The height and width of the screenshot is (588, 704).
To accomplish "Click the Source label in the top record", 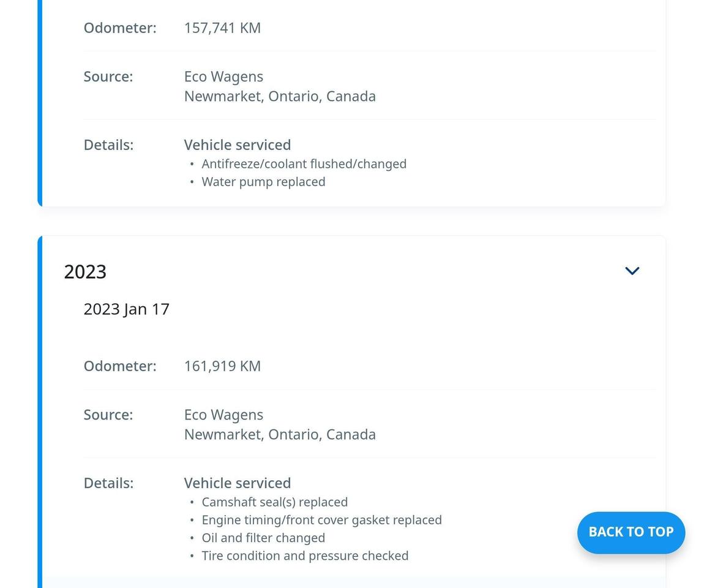I will point(108,77).
